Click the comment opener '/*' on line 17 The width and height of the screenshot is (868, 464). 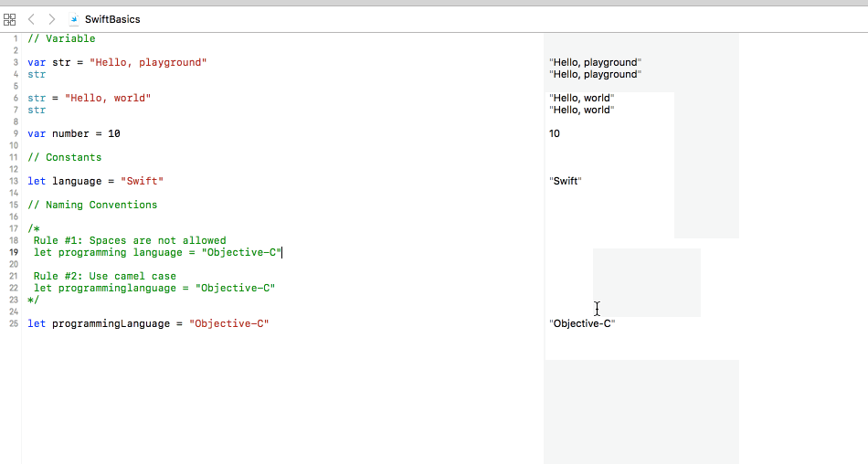click(34, 228)
